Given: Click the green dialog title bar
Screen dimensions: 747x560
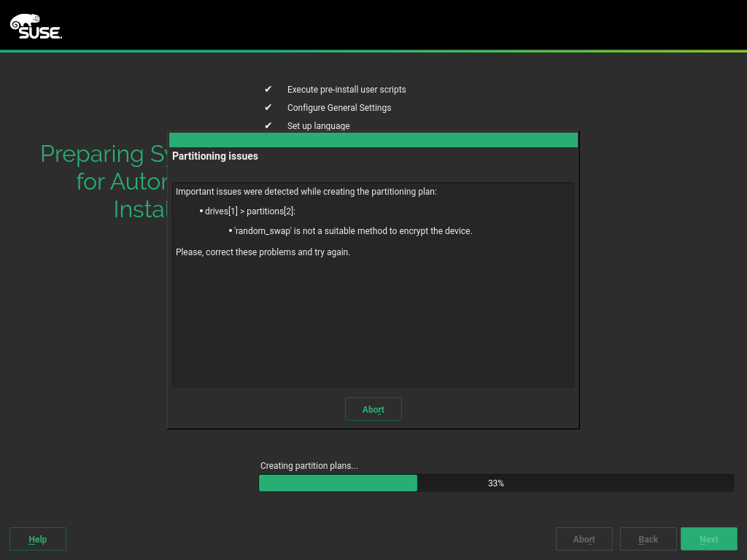Looking at the screenshot, I should click(373, 140).
